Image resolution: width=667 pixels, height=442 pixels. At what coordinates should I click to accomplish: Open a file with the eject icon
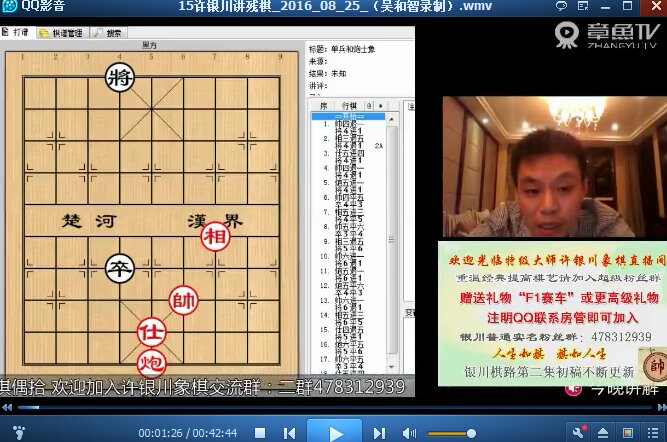pyautogui.click(x=603, y=433)
